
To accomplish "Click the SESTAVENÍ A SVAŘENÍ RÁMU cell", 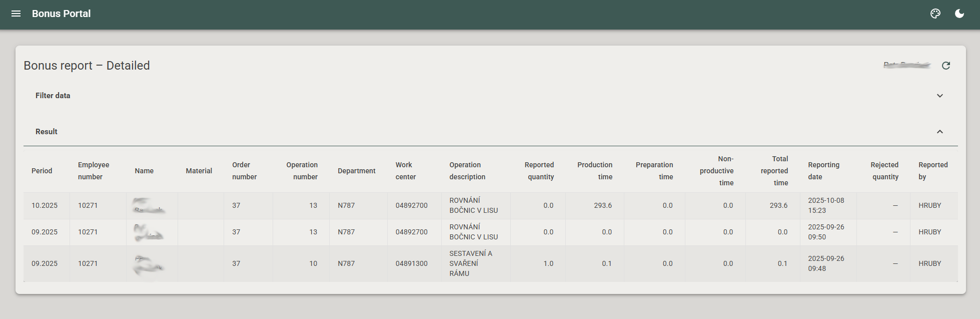I will tap(470, 263).
